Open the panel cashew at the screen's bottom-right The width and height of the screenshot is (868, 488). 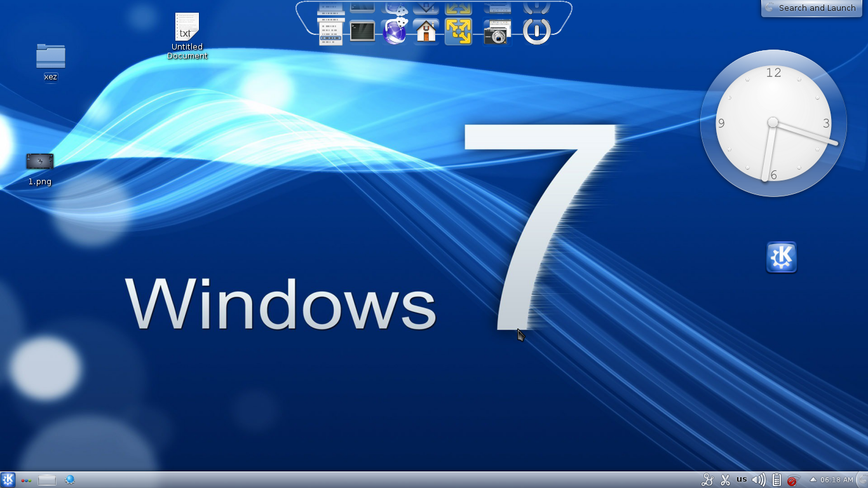click(x=863, y=481)
